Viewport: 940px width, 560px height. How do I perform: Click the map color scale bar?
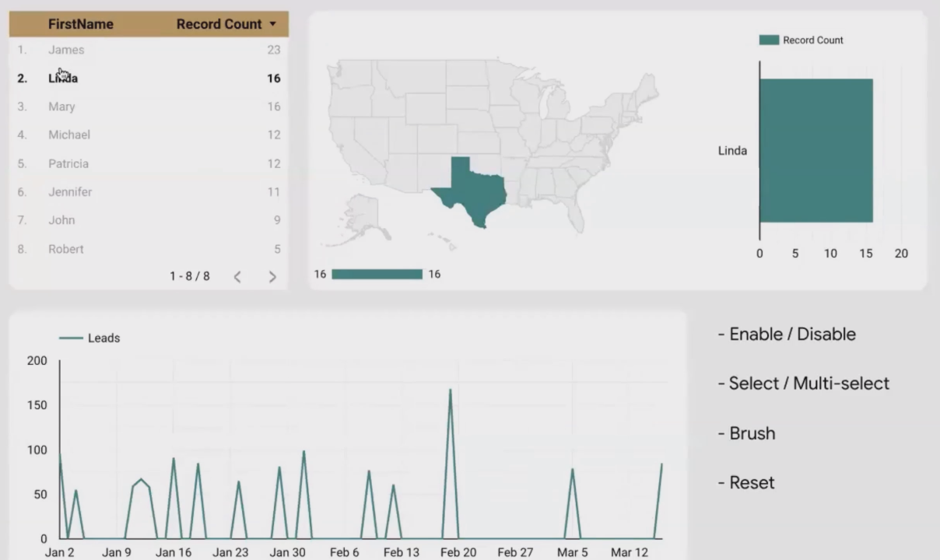pyautogui.click(x=377, y=274)
